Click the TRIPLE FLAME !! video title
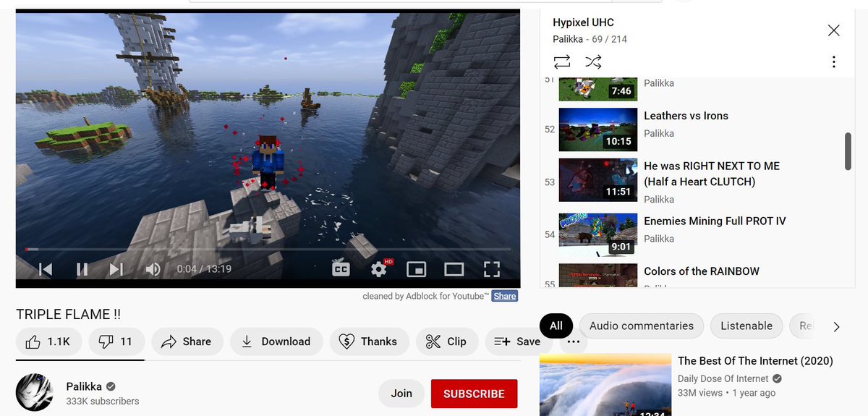868x416 pixels. pos(69,314)
